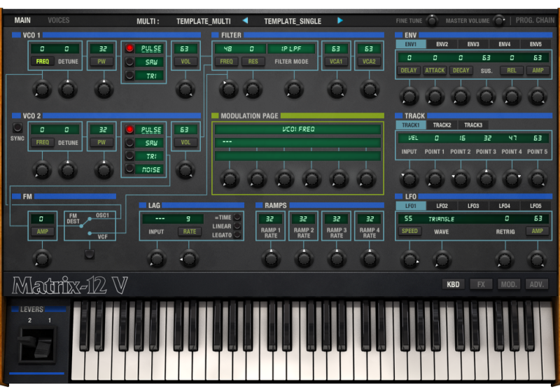
Task: Click the Fine Tune knob
Action: [433, 20]
